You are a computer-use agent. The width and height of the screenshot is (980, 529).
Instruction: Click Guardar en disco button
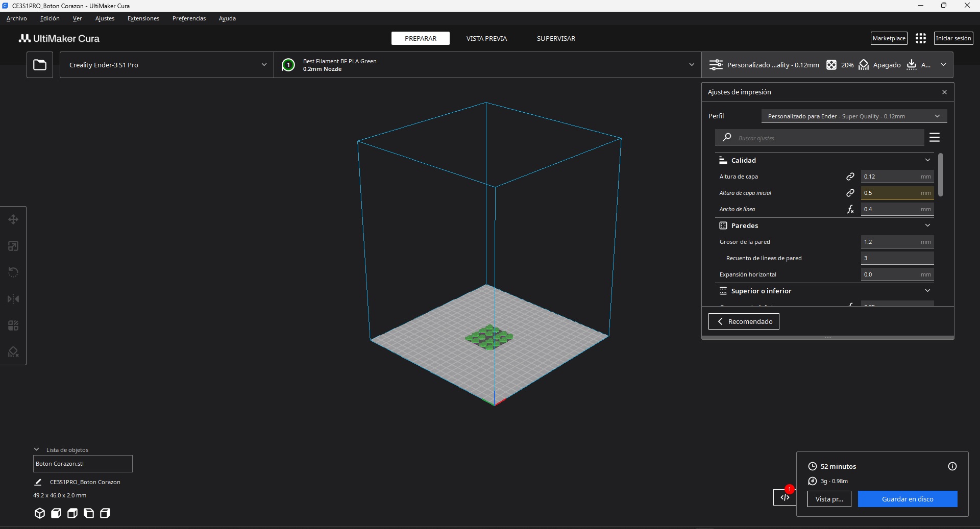(x=908, y=499)
